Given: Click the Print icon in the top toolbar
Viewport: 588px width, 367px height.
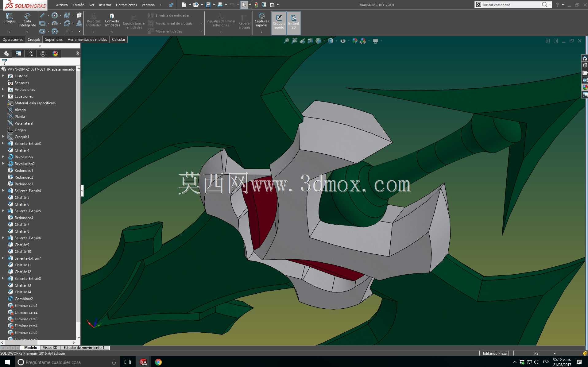Looking at the screenshot, I should coord(220,5).
